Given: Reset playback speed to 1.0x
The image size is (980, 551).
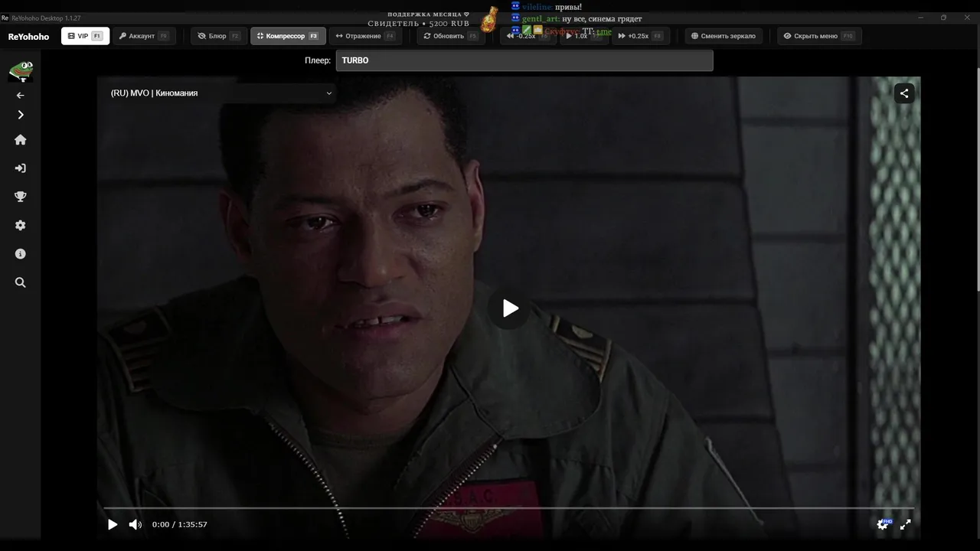Looking at the screenshot, I should tap(583, 36).
